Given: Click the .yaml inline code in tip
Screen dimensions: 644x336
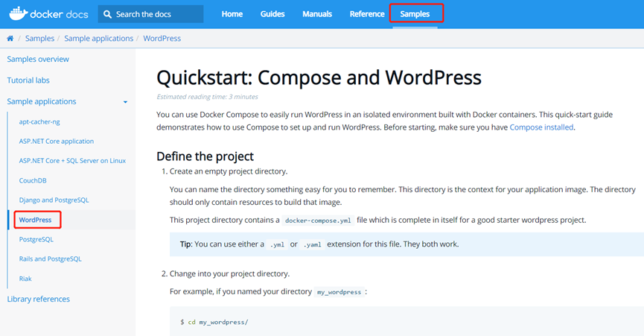Looking at the screenshot, I should pyautogui.click(x=312, y=244).
